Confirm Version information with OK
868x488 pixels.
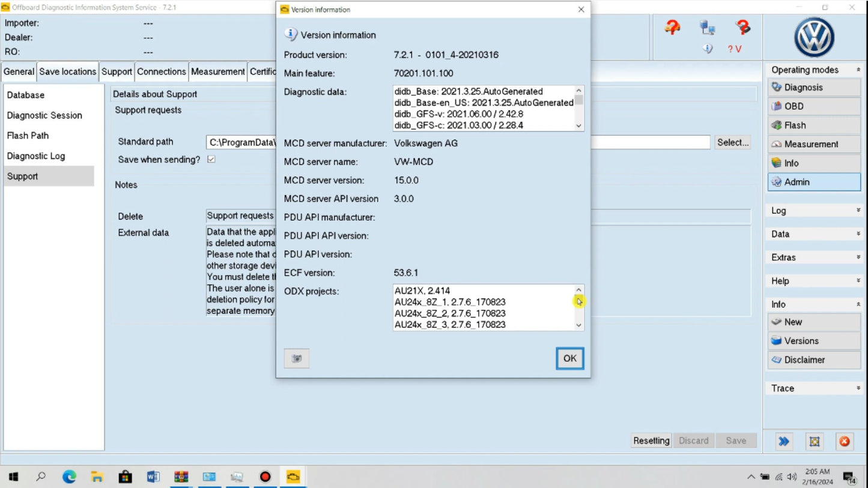pos(569,358)
